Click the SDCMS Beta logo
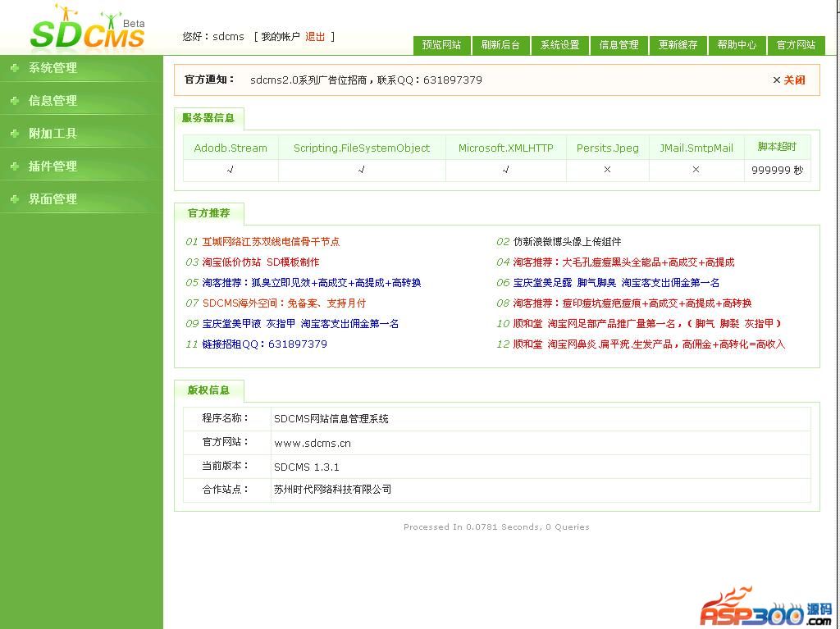Viewport: 840px width, 629px height. coord(87,28)
